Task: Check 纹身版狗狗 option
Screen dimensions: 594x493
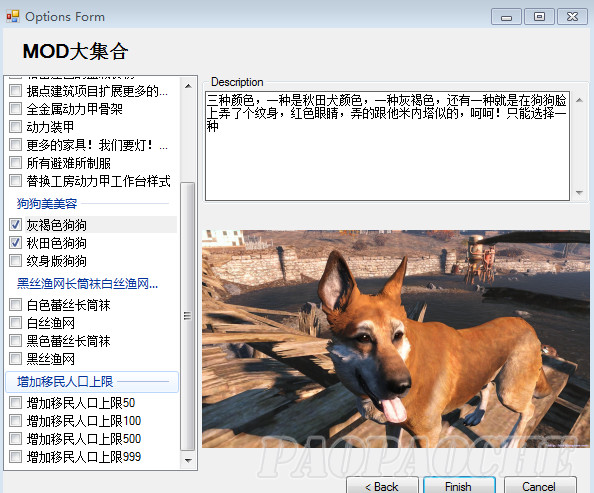Action: pyautogui.click(x=16, y=261)
